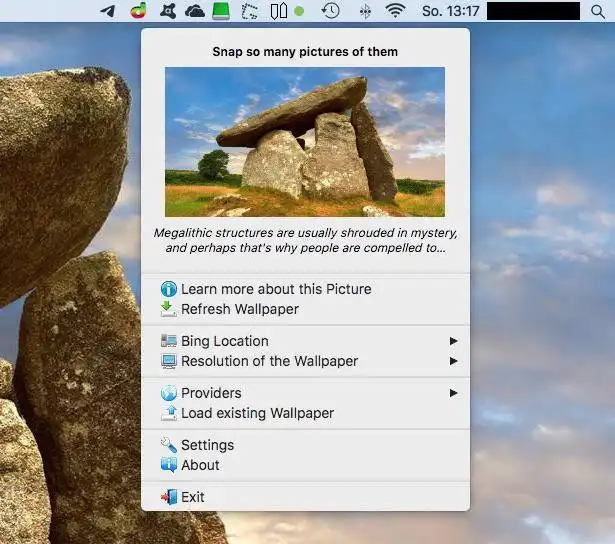Click the door icon next to Exit

[169, 497]
